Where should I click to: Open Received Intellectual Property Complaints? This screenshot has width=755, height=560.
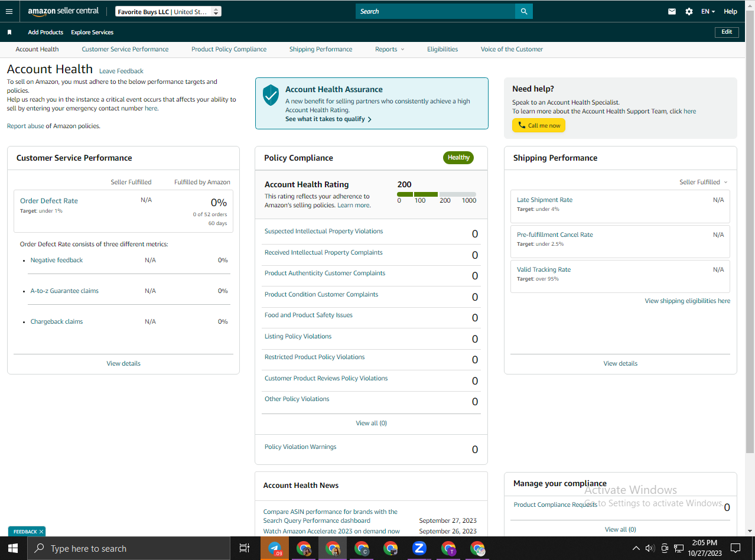[x=324, y=253]
